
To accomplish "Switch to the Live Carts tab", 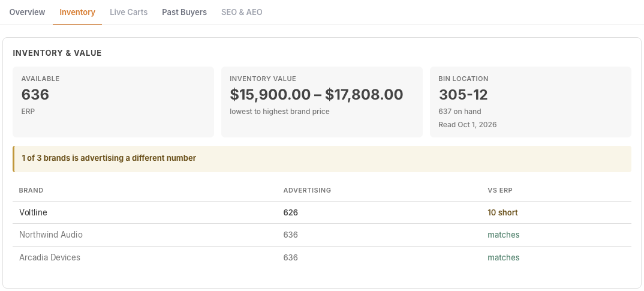I will coord(128,13).
